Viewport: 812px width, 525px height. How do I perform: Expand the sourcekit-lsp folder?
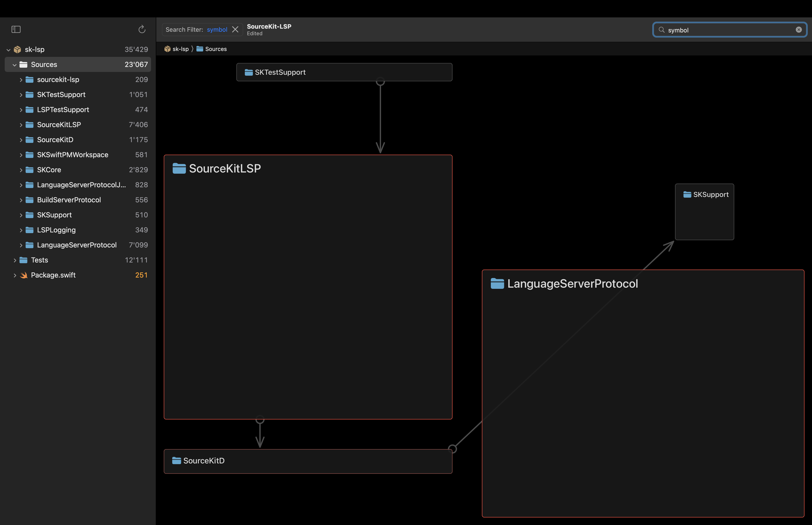click(x=21, y=80)
